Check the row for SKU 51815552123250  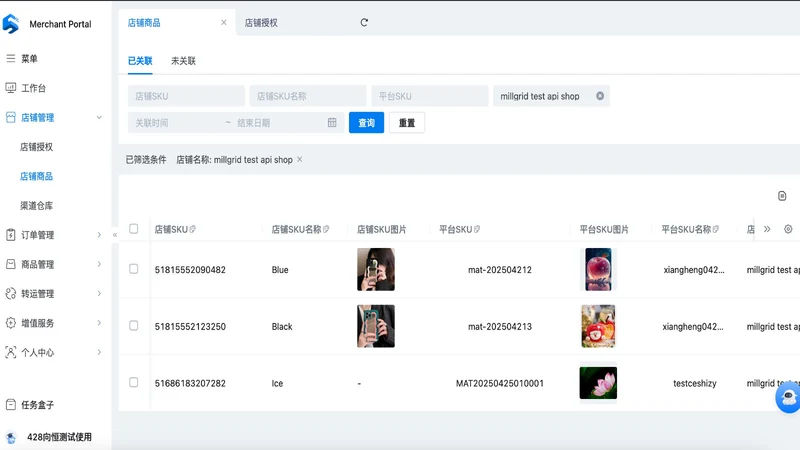(x=134, y=326)
